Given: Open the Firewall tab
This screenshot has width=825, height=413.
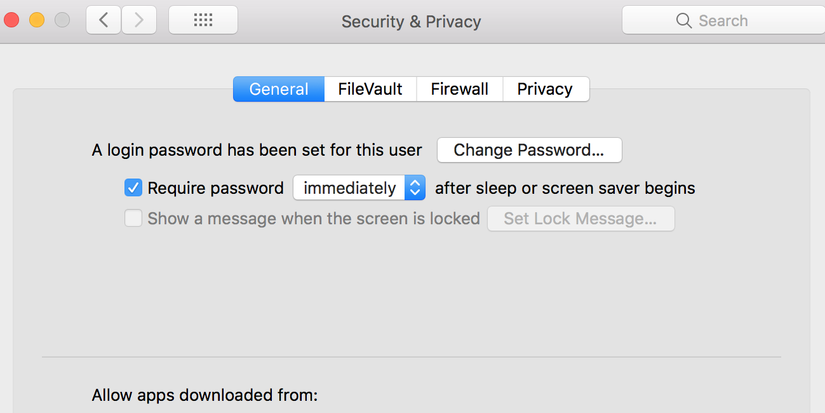Looking at the screenshot, I should (460, 89).
